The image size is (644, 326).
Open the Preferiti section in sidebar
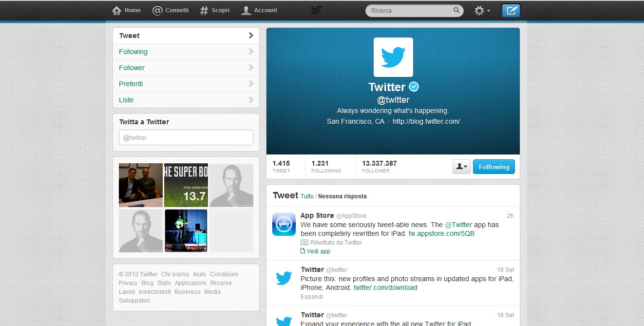coord(186,84)
